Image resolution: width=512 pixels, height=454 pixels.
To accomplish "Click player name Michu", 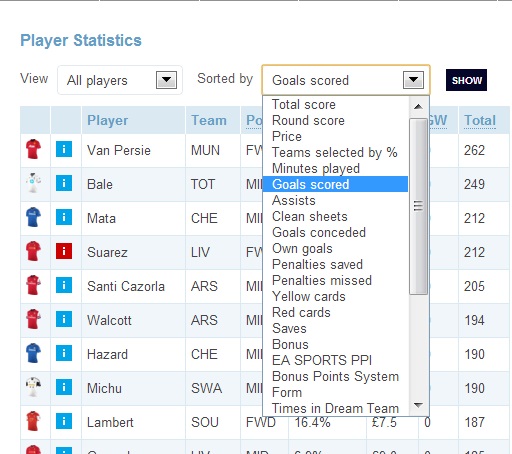I will [x=104, y=388].
